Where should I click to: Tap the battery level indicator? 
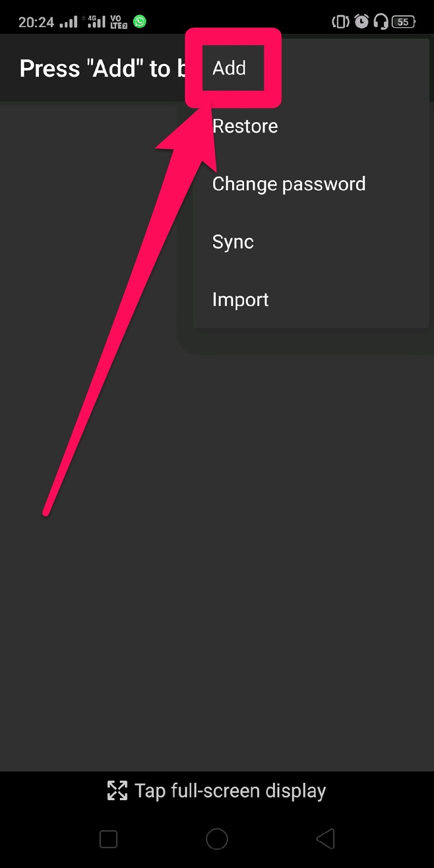coord(404,22)
